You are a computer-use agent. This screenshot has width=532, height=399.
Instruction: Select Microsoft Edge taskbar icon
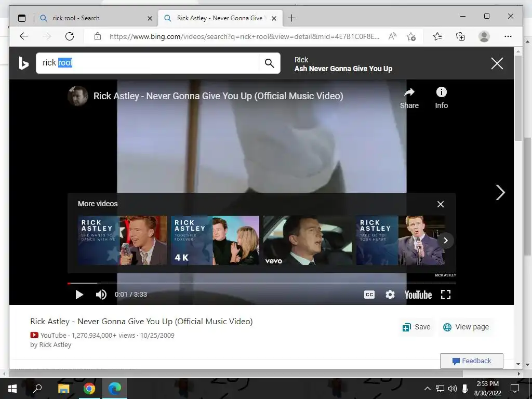(x=115, y=389)
